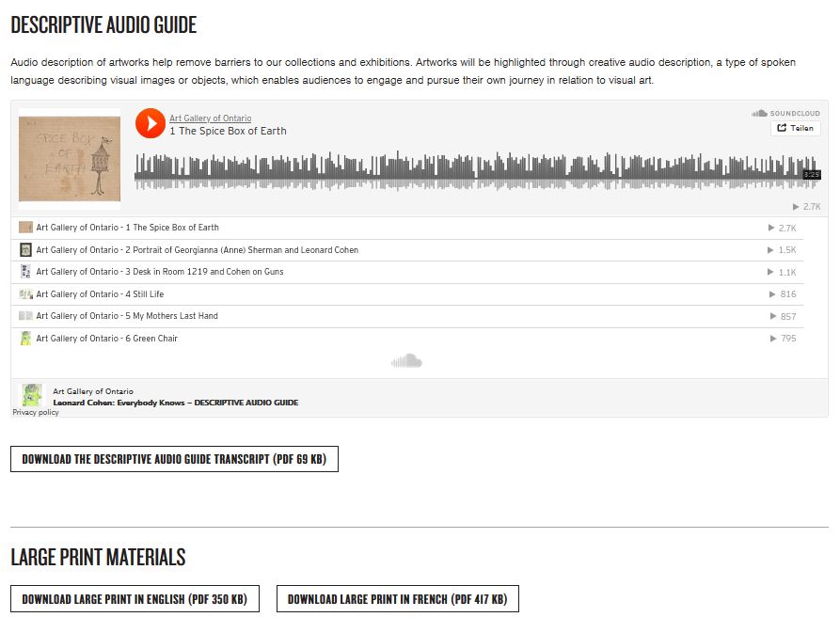
Task: Click the 1.5K play count in Portrait row
Action: pyautogui.click(x=782, y=250)
